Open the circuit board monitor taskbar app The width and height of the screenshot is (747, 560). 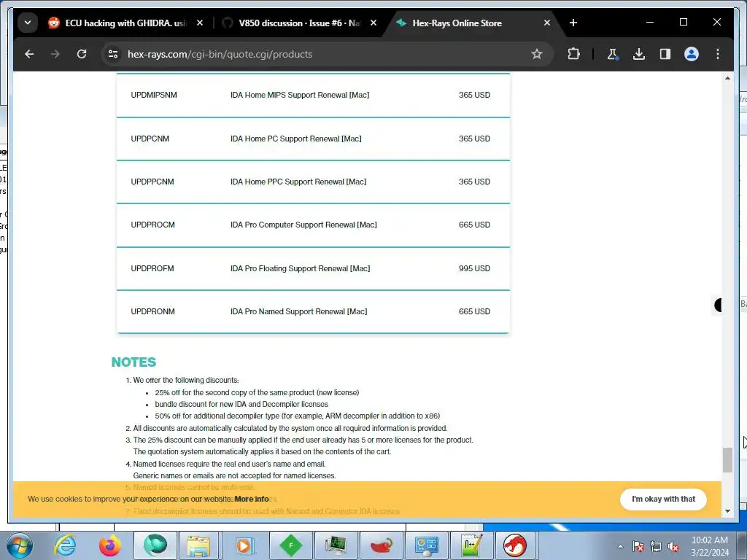[x=336, y=545]
